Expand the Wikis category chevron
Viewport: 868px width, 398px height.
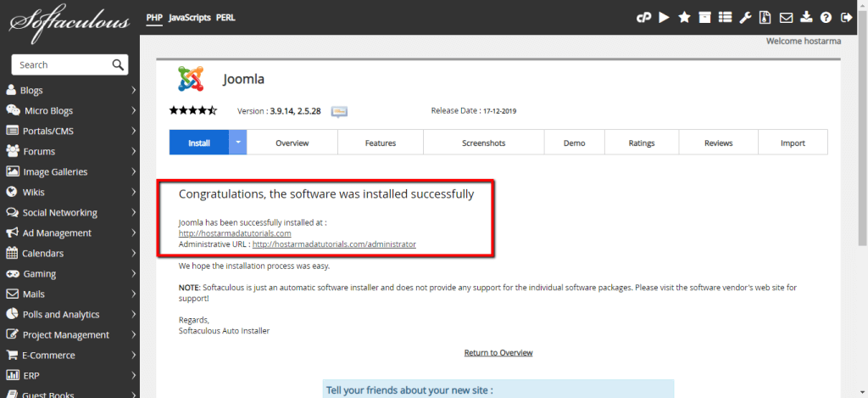(133, 193)
